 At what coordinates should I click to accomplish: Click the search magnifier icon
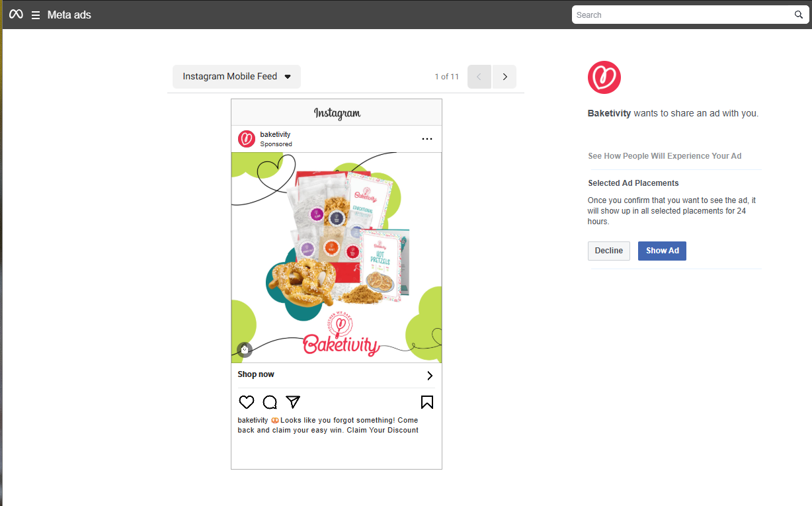799,15
